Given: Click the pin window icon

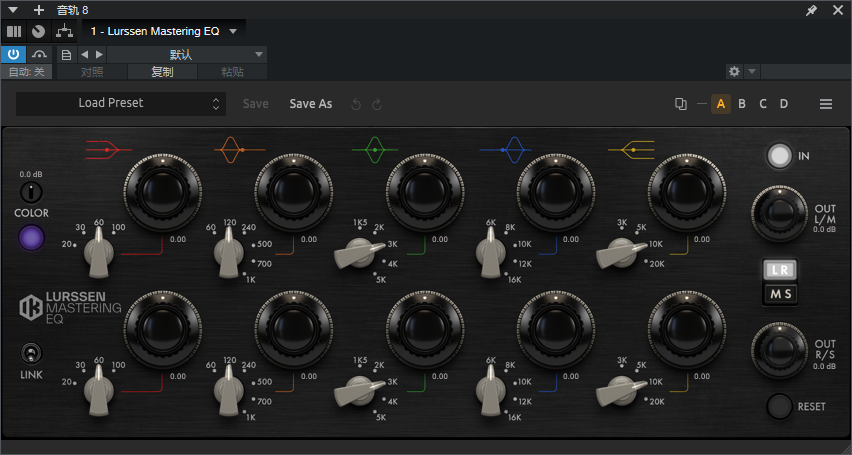Looking at the screenshot, I should [811, 10].
